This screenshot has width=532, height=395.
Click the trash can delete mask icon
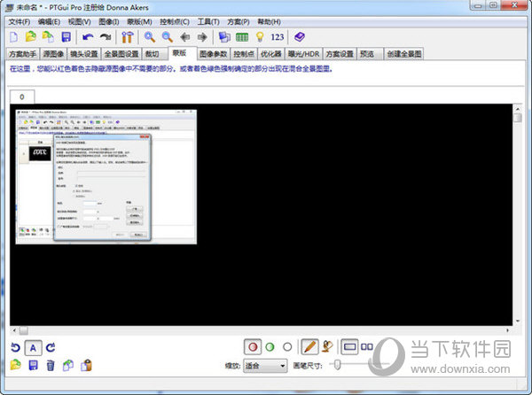click(51, 365)
